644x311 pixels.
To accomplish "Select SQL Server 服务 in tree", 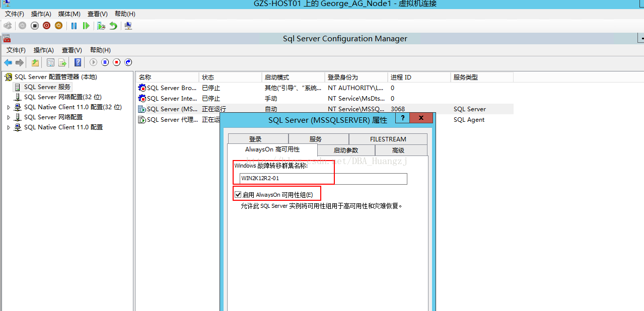I will click(x=47, y=87).
